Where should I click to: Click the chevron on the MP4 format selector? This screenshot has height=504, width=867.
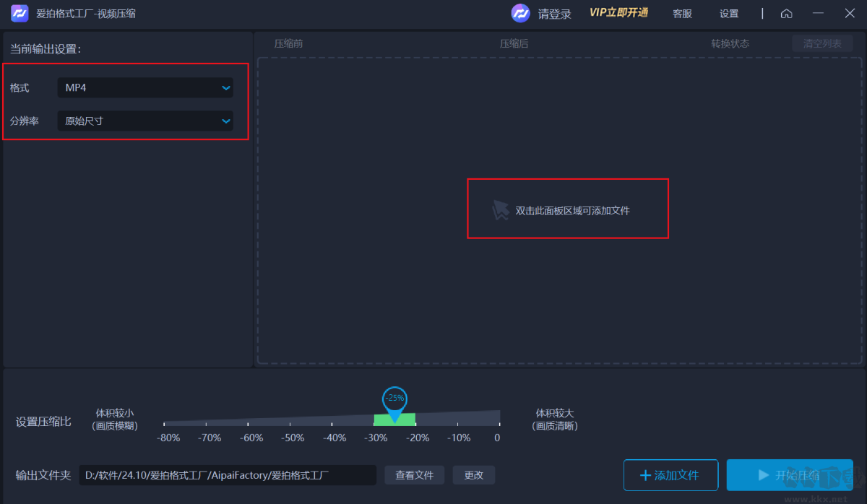(x=225, y=87)
